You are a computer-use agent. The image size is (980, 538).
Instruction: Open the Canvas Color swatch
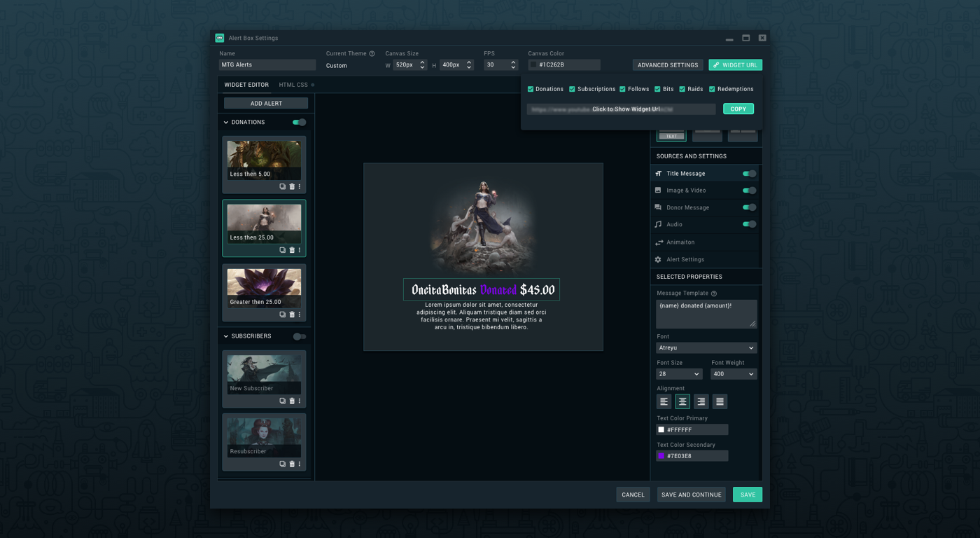533,65
